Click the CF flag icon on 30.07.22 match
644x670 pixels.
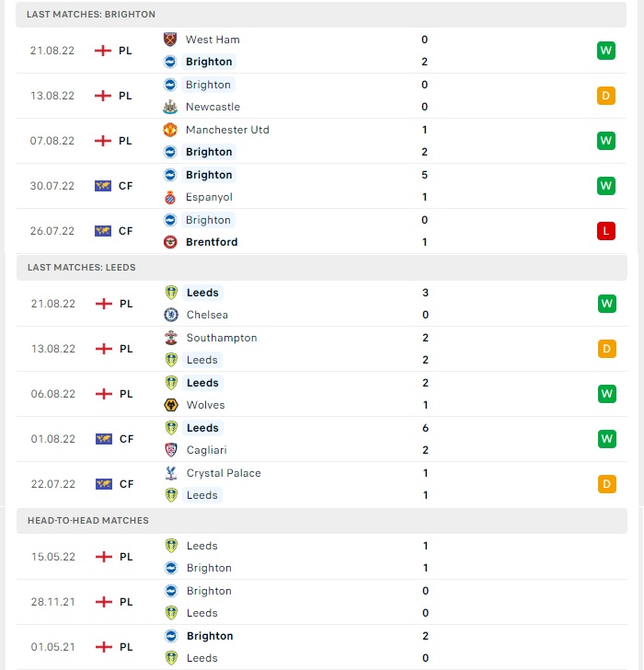click(x=103, y=186)
